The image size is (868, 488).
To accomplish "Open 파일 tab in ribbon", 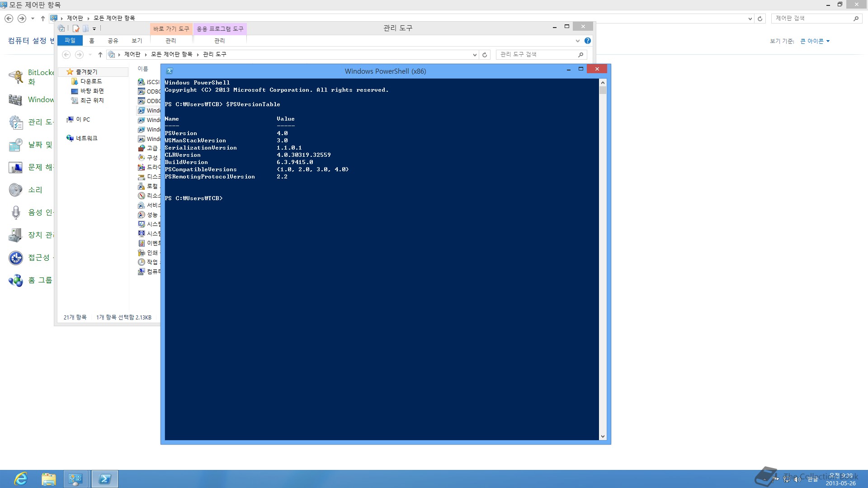I will pyautogui.click(x=70, y=41).
